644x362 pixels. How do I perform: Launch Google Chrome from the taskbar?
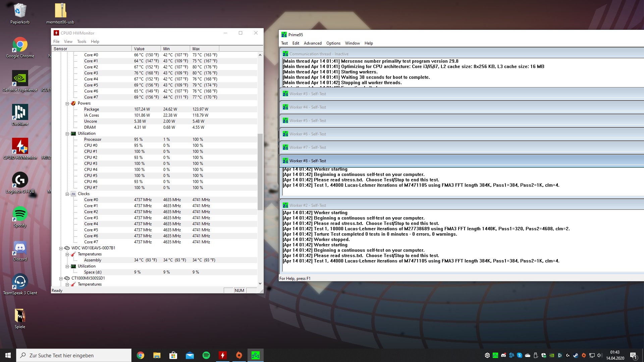tap(140, 355)
